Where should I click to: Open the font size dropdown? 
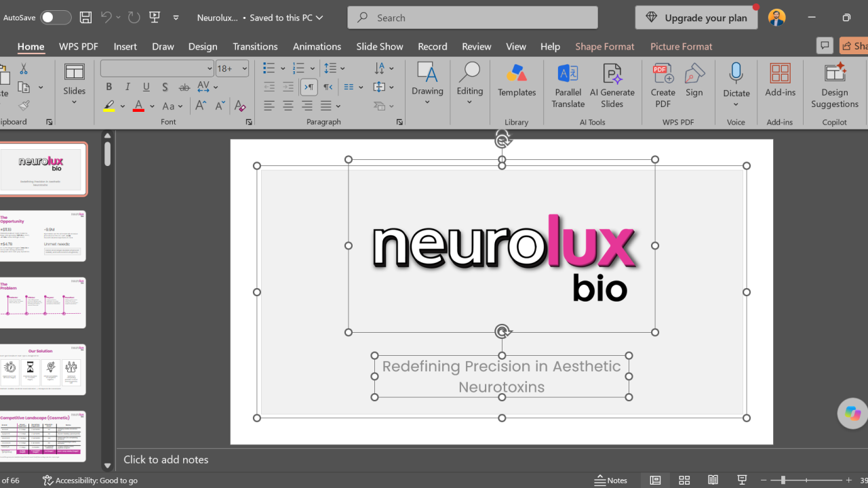click(x=245, y=68)
